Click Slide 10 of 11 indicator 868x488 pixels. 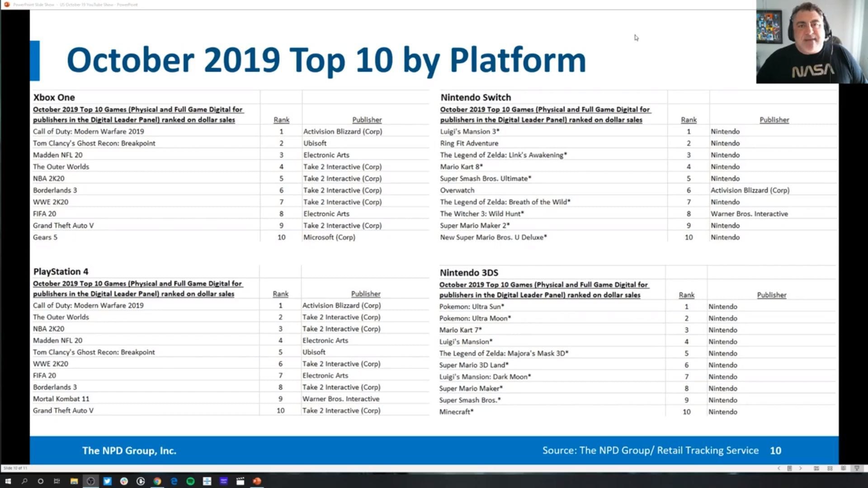(x=15, y=468)
